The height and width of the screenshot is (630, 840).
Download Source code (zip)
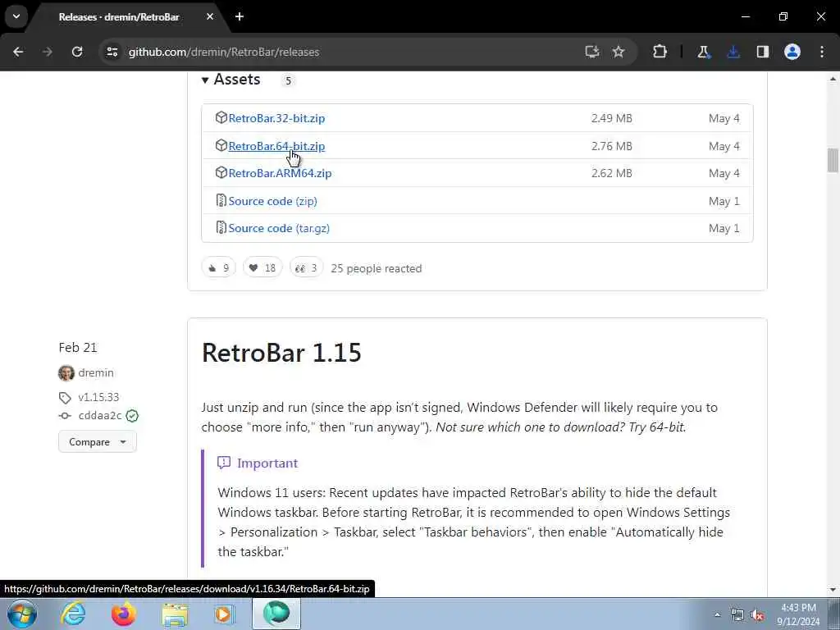click(x=272, y=201)
